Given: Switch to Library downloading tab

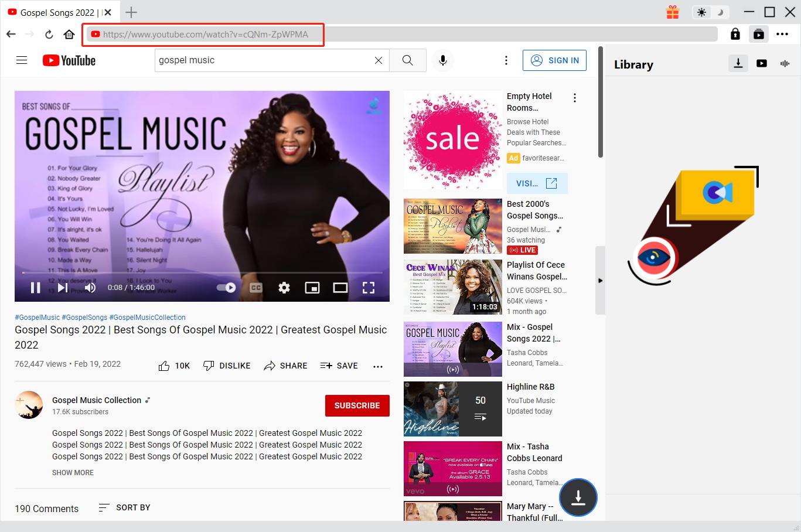Looking at the screenshot, I should coord(738,63).
